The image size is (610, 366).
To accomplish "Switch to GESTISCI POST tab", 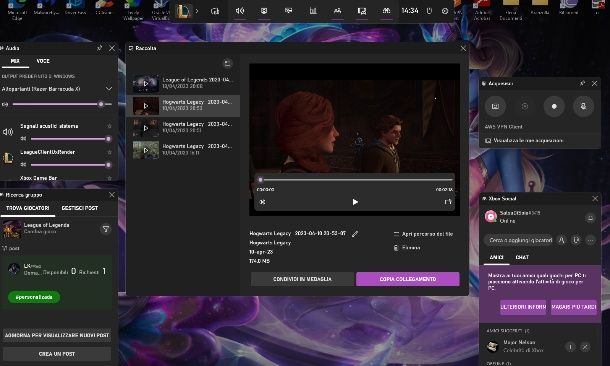I will (80, 208).
